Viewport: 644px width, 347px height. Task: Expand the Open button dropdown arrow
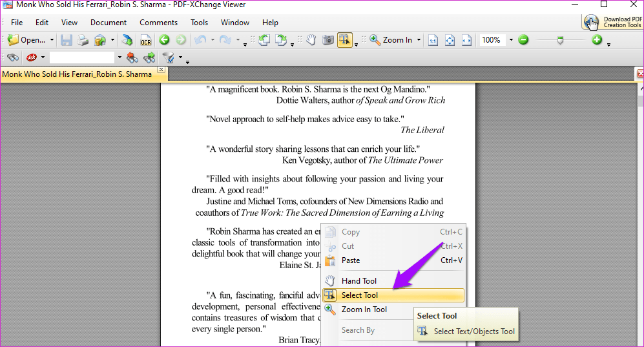(52, 40)
